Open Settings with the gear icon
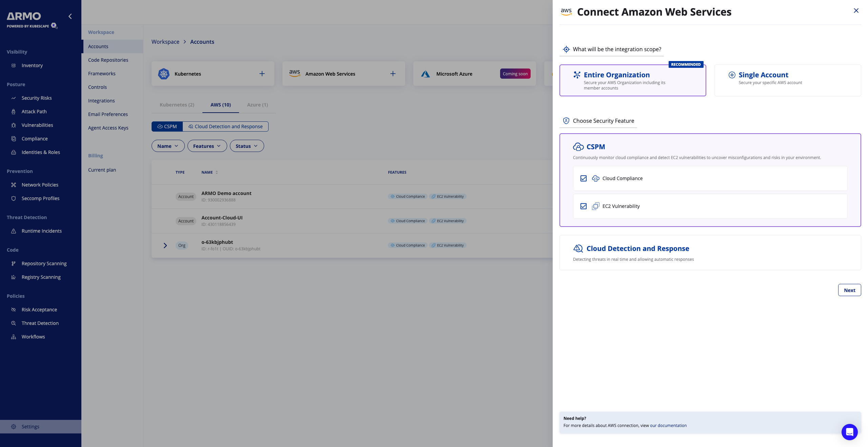The height and width of the screenshot is (447, 868). click(x=14, y=427)
